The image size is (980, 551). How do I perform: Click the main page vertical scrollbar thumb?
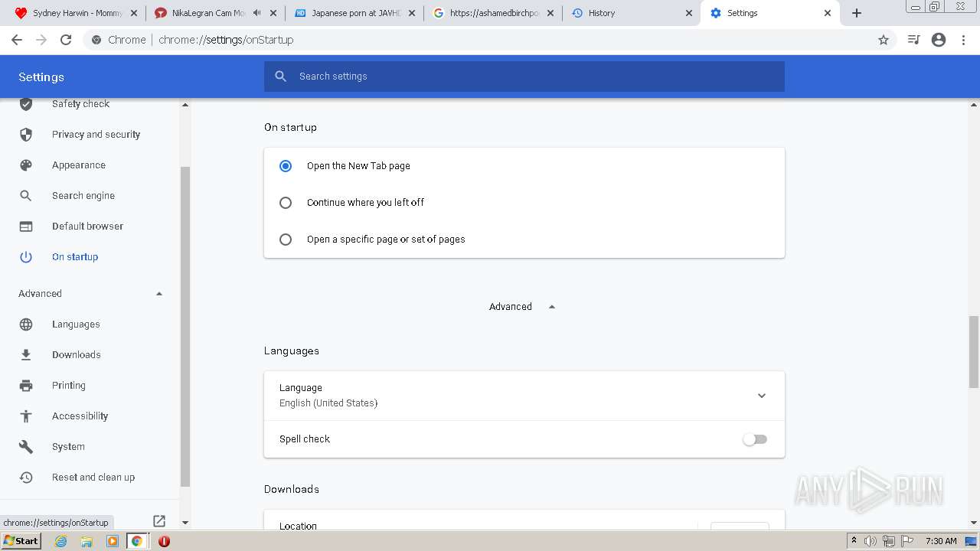[x=974, y=352]
